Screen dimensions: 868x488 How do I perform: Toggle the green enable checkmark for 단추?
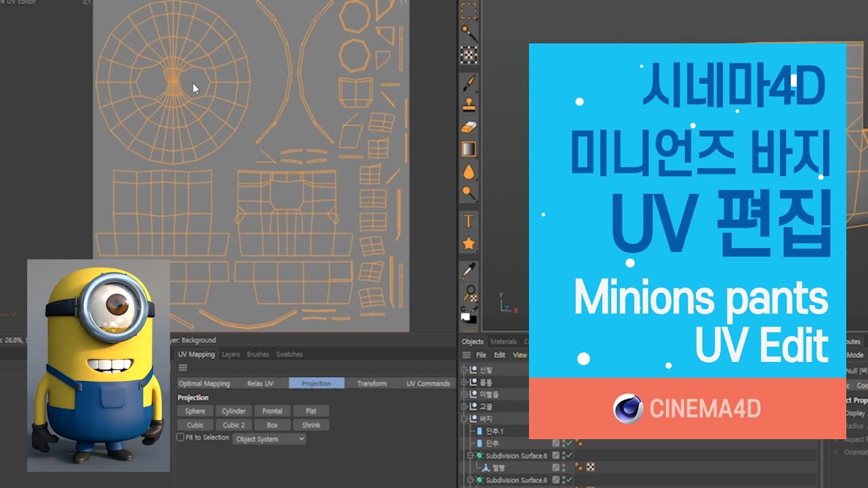[x=570, y=443]
